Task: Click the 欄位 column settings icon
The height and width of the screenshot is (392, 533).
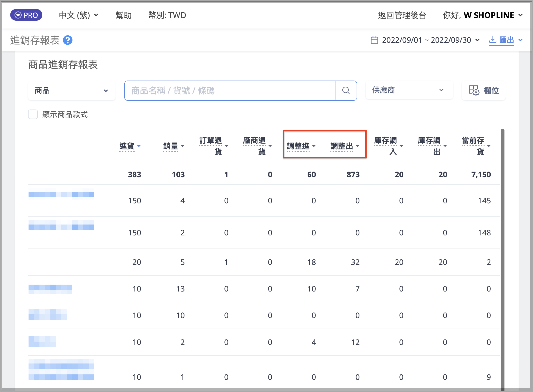Action: pyautogui.click(x=474, y=90)
